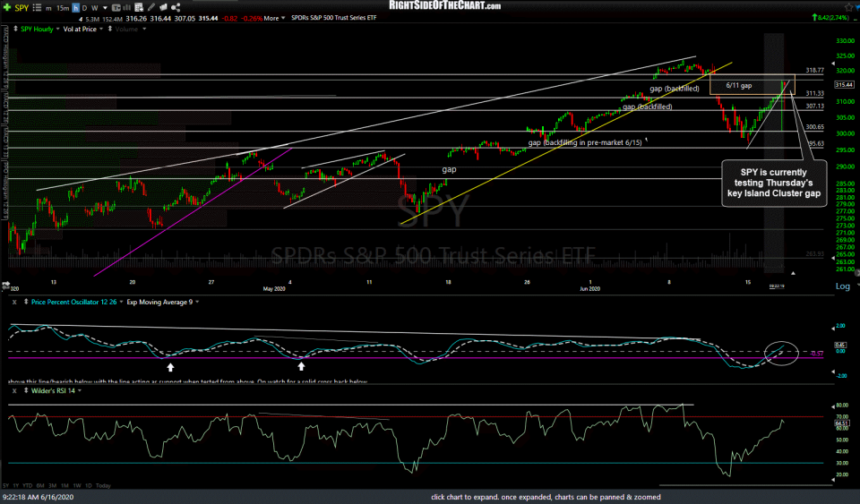
Task: Click the '6/11 gap' annotation label
Action: pos(739,85)
